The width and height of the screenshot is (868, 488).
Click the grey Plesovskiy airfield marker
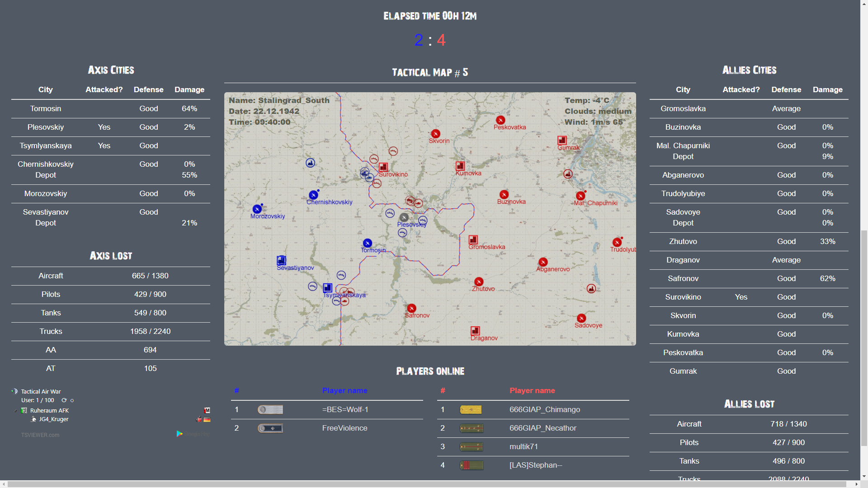click(x=404, y=217)
